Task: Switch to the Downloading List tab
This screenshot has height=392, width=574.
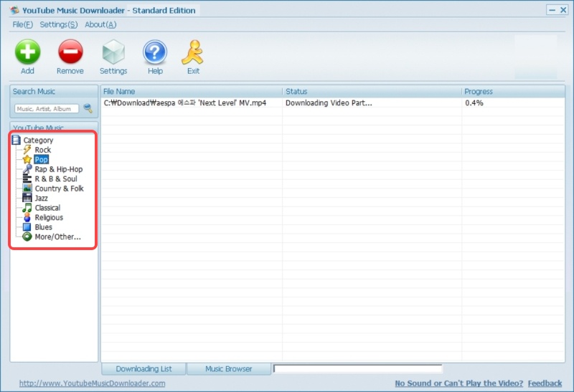Action: 143,369
